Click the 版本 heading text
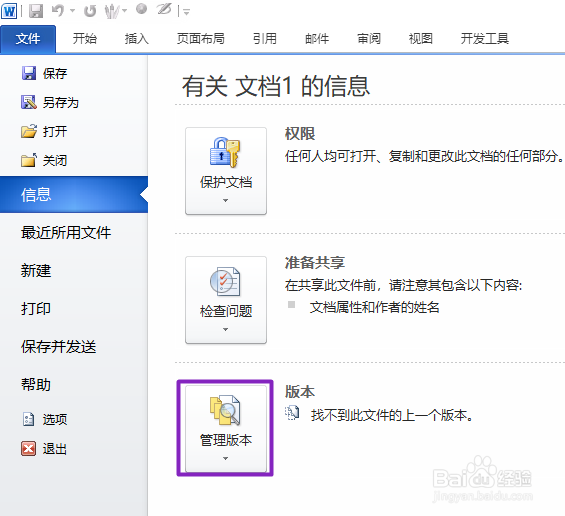 (300, 392)
